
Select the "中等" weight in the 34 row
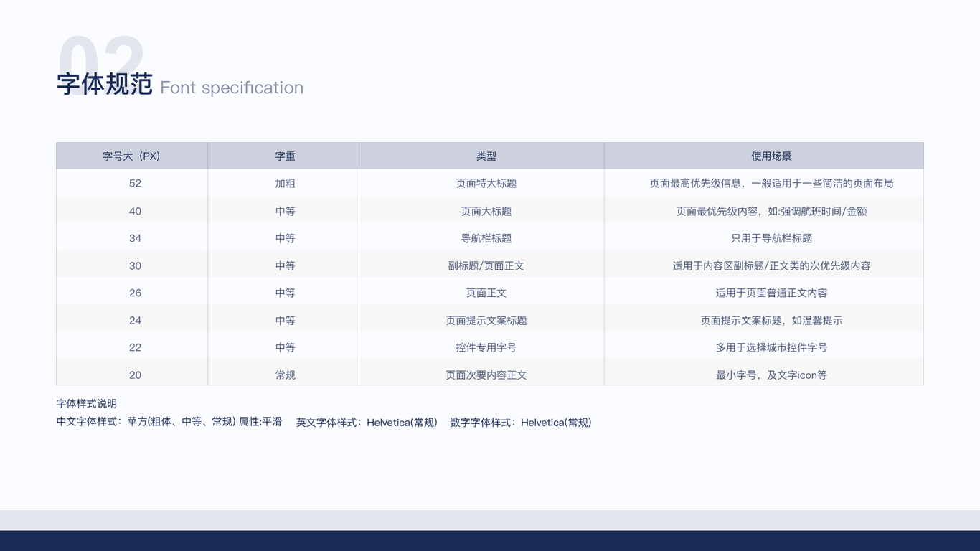pyautogui.click(x=286, y=238)
